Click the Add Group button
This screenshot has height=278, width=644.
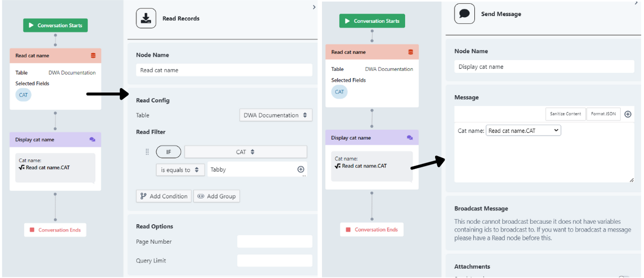217,196
